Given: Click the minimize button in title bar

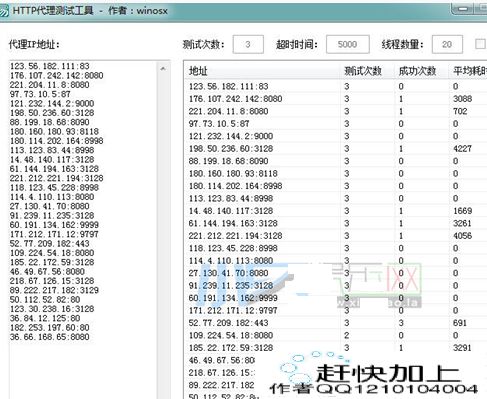Looking at the screenshot, I should (463, 9).
